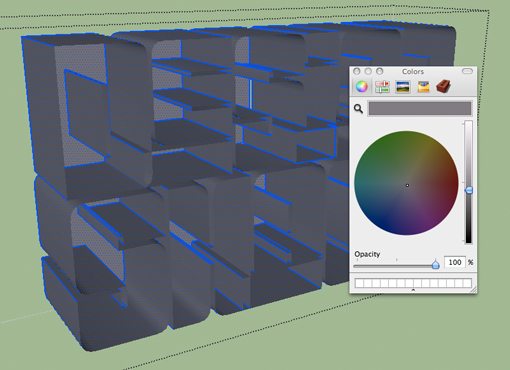Select the last empty swatch well
The width and height of the screenshot is (510, 370).
(x=467, y=284)
